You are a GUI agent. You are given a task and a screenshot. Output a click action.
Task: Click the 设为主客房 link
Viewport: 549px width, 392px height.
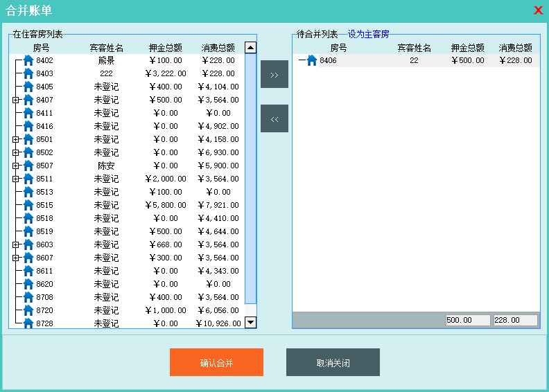pos(368,34)
